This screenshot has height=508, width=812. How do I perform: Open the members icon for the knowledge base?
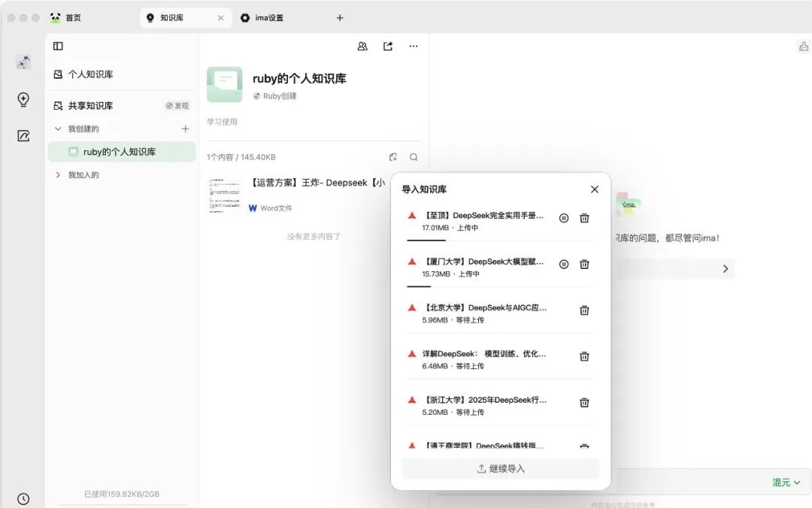(362, 46)
